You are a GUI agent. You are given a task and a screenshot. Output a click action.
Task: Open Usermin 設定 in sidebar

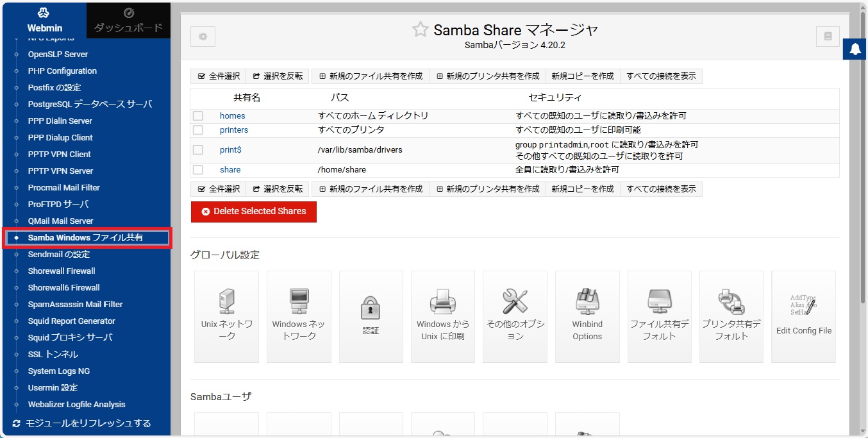pyautogui.click(x=53, y=388)
